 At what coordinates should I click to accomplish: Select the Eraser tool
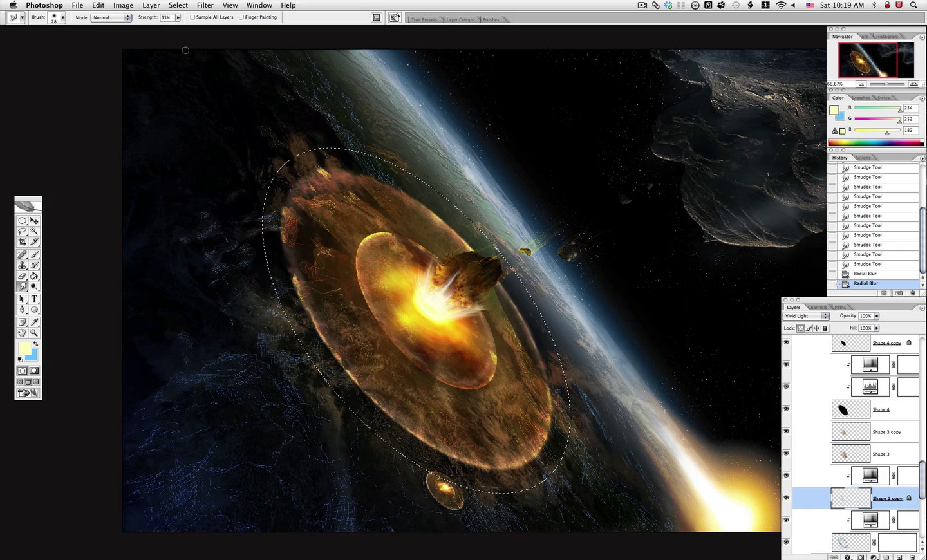coord(22,275)
